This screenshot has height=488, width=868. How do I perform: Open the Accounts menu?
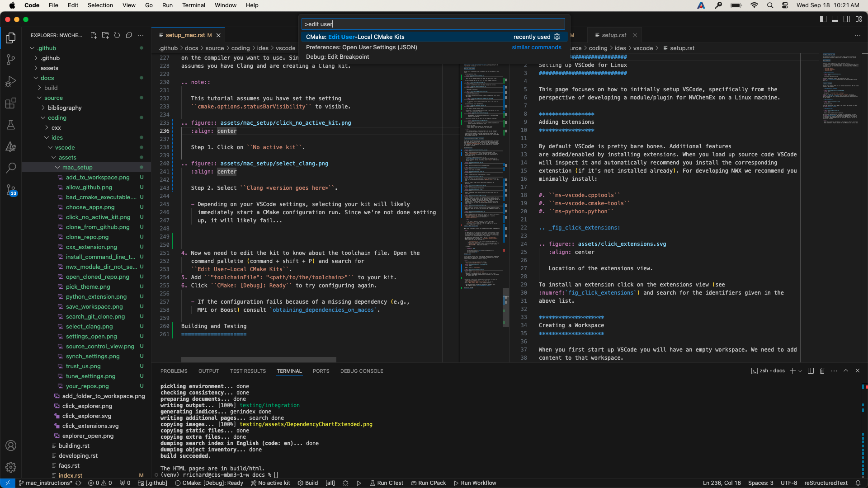click(11, 446)
